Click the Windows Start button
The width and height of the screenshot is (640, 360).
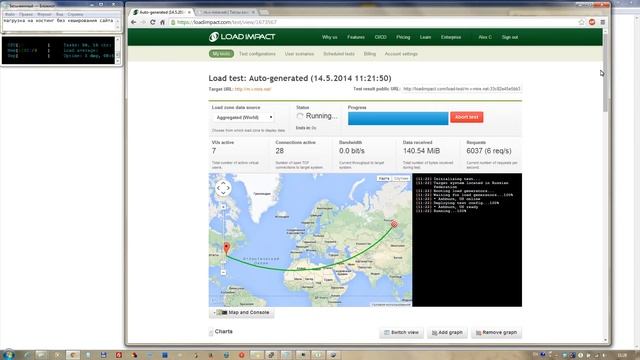[8, 355]
